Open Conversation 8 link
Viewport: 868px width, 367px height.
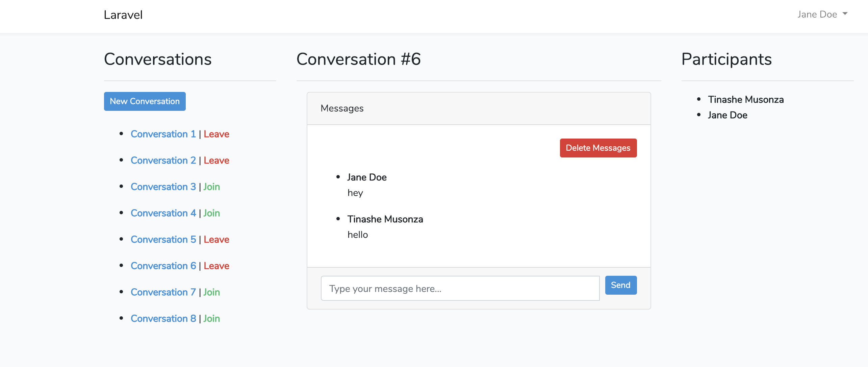(x=163, y=319)
